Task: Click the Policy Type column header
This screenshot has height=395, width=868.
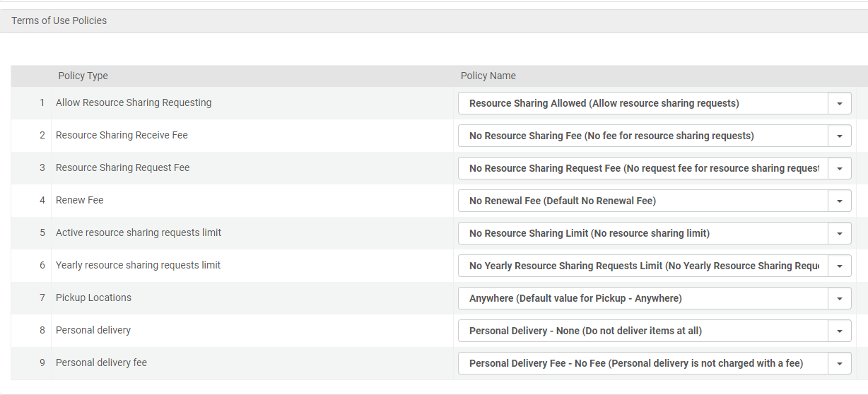Action: [x=83, y=76]
